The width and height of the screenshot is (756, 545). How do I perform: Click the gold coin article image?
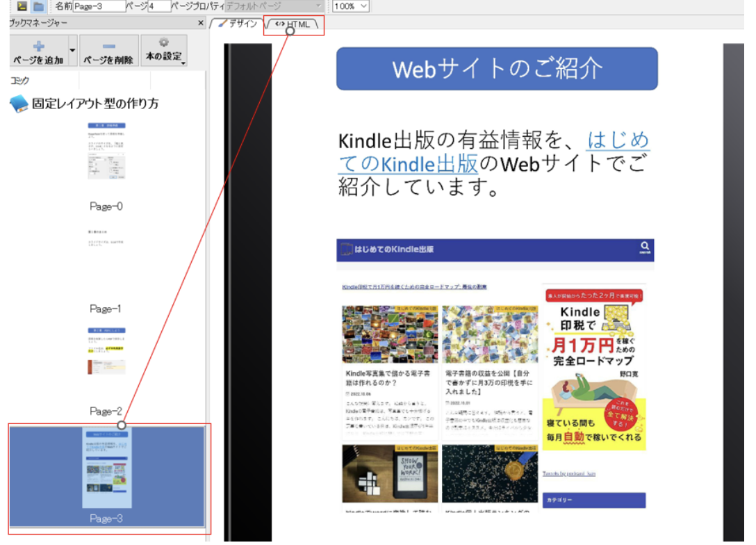[x=490, y=473]
